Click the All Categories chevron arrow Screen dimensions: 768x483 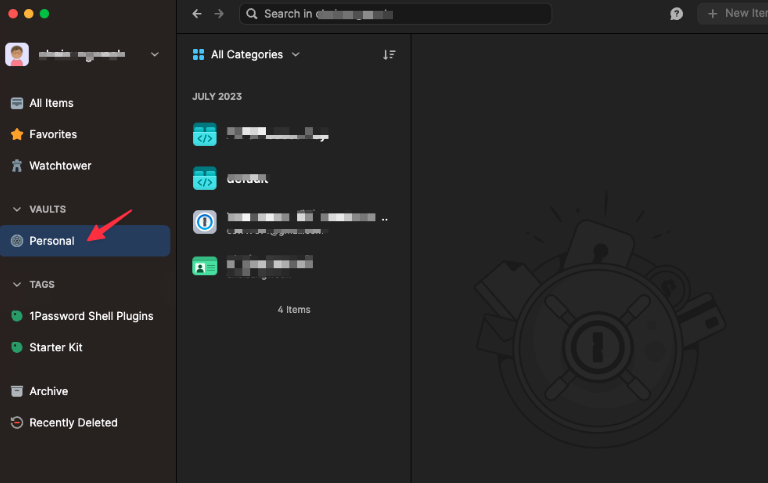295,54
